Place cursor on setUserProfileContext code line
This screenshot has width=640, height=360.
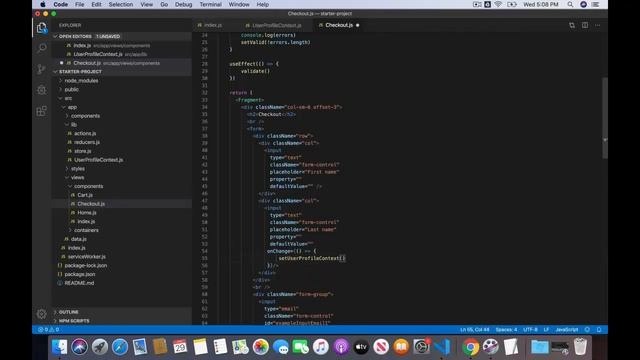[x=312, y=258]
